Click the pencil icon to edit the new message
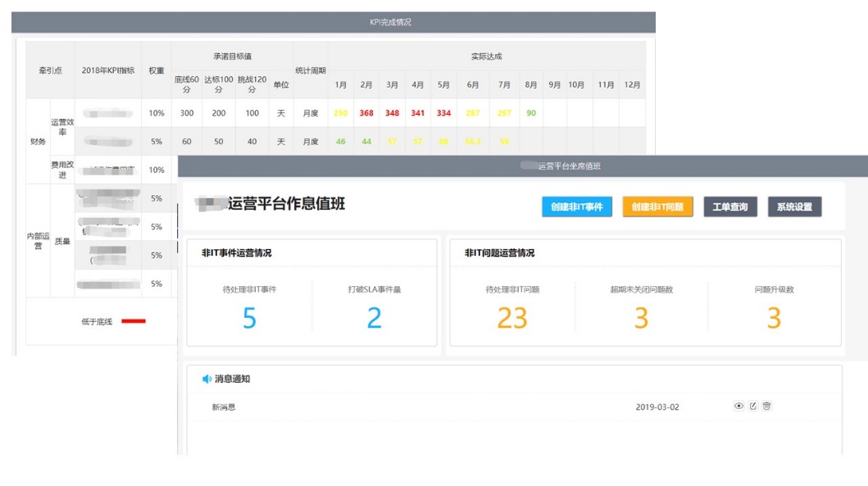 (x=753, y=406)
